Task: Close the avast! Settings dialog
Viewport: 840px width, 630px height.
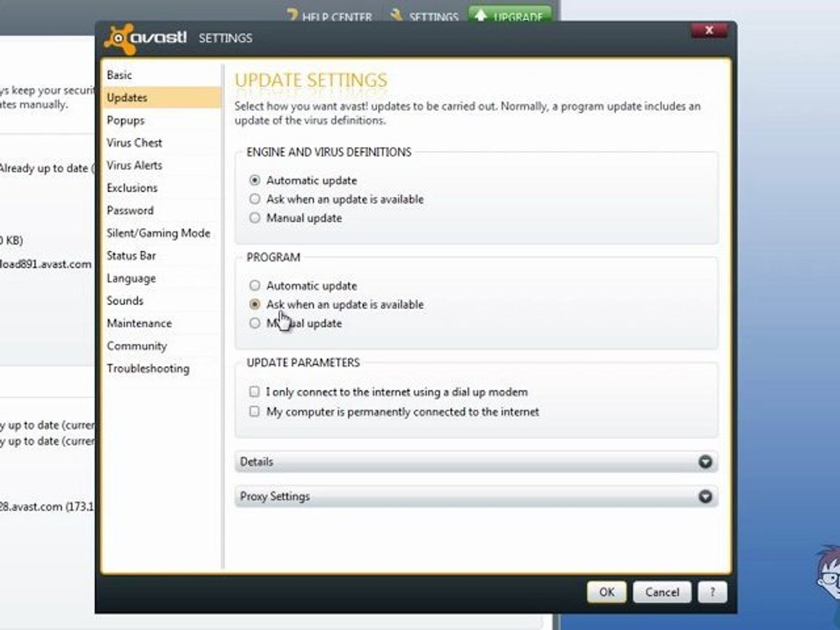Action: (709, 30)
